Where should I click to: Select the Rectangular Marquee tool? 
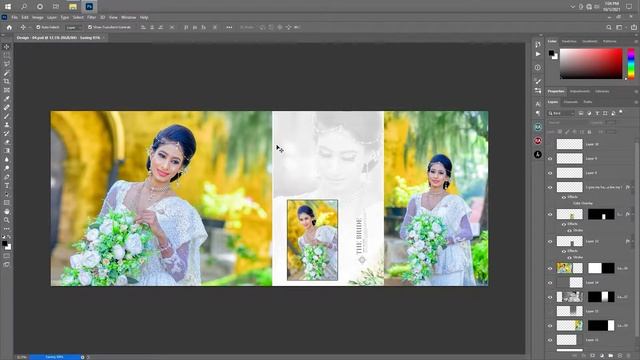tap(7, 55)
